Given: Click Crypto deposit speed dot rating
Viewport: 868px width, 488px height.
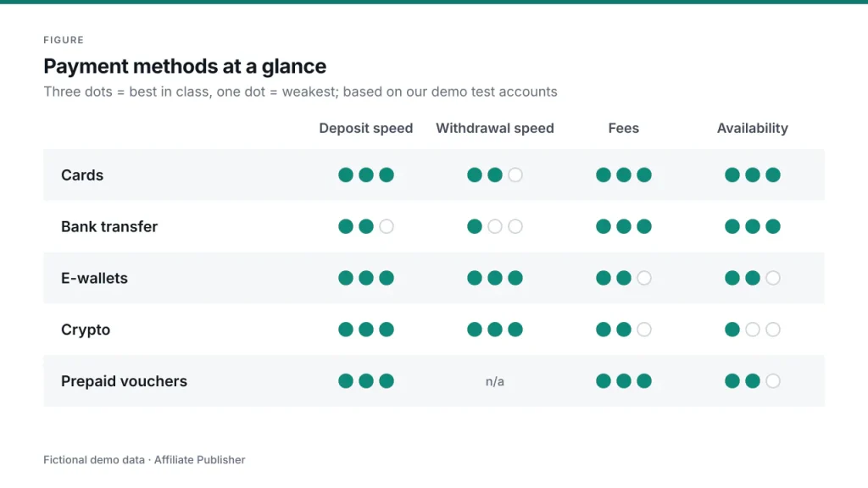Looking at the screenshot, I should 366,330.
